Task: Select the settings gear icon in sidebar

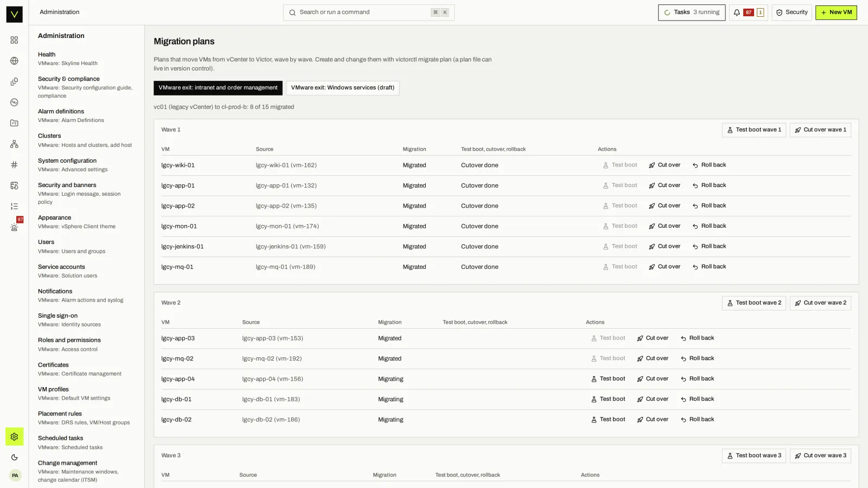Action: (14, 437)
